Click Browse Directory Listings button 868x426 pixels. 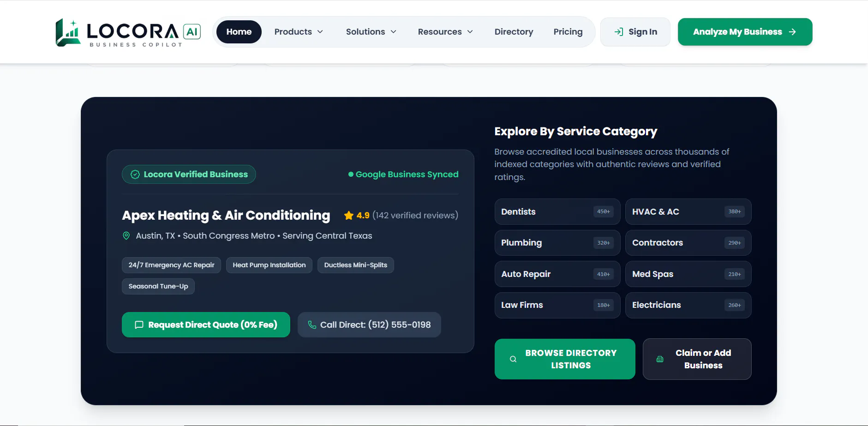tap(565, 359)
